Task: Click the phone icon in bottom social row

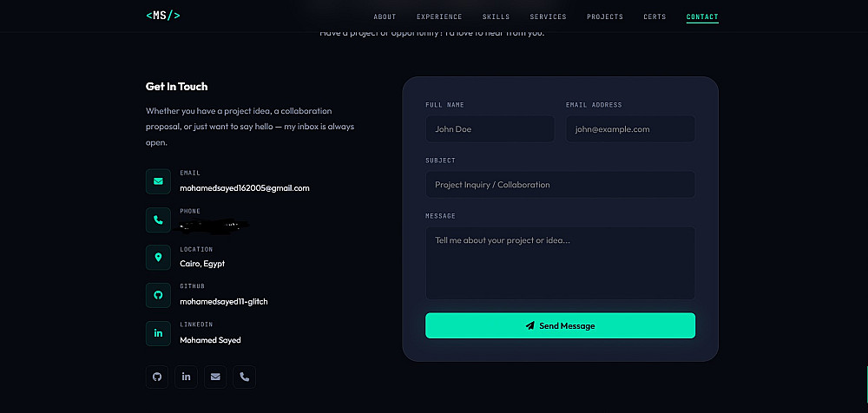Action: pyautogui.click(x=244, y=377)
